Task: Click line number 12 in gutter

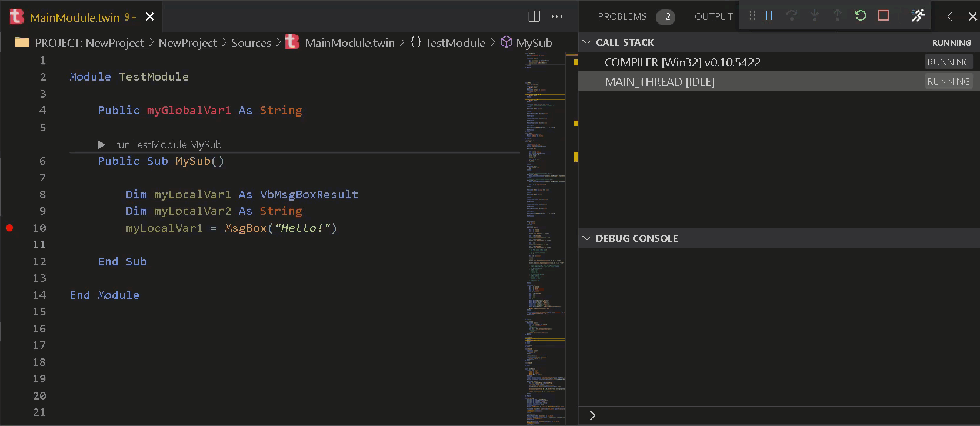Action: tap(39, 261)
